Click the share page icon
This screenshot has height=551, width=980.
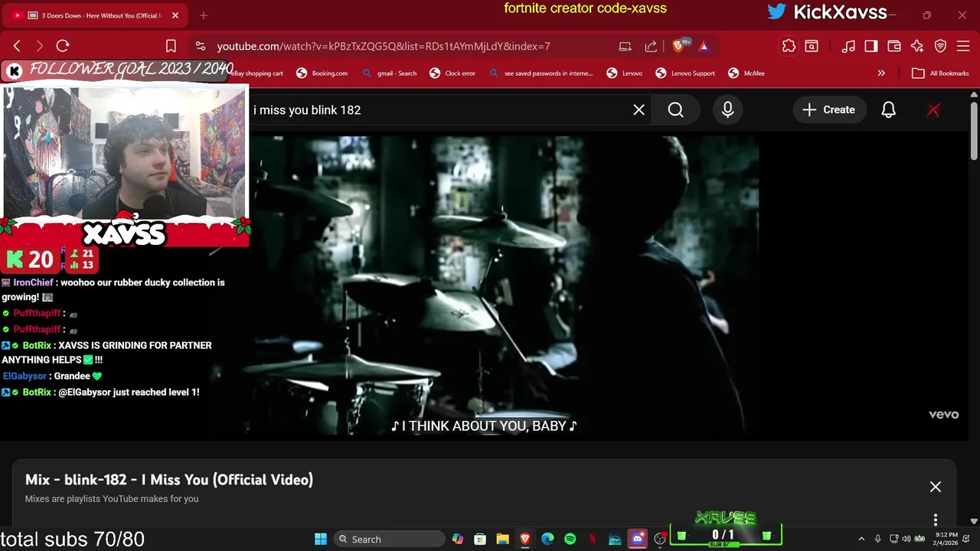[x=651, y=46]
